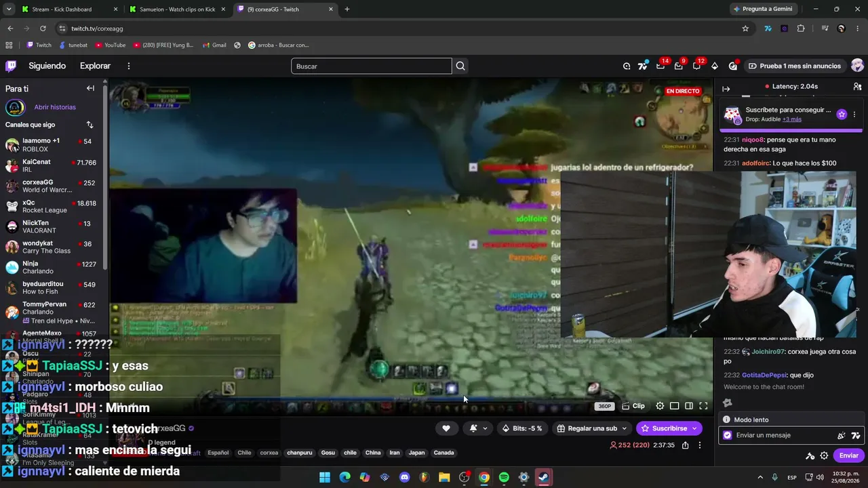Open the wondykat channel in sidebar
The image size is (868, 488).
(52, 247)
